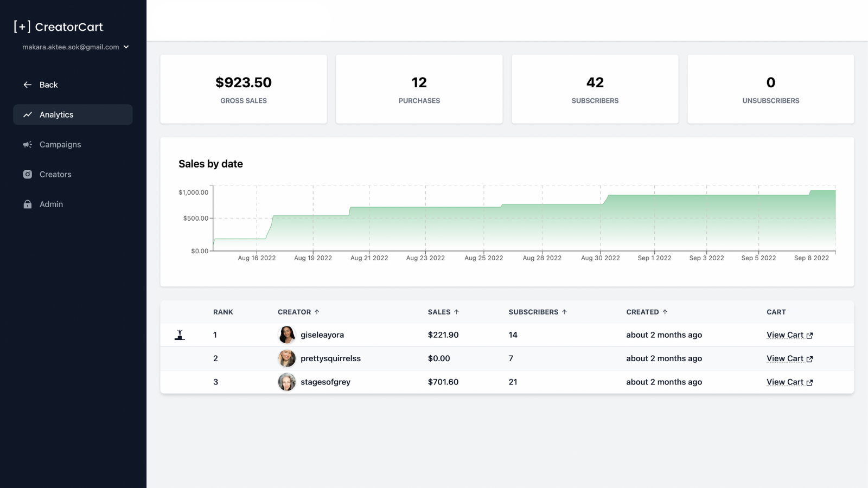This screenshot has height=488, width=868.
Task: Sort by Created column arrow
Action: point(665,312)
